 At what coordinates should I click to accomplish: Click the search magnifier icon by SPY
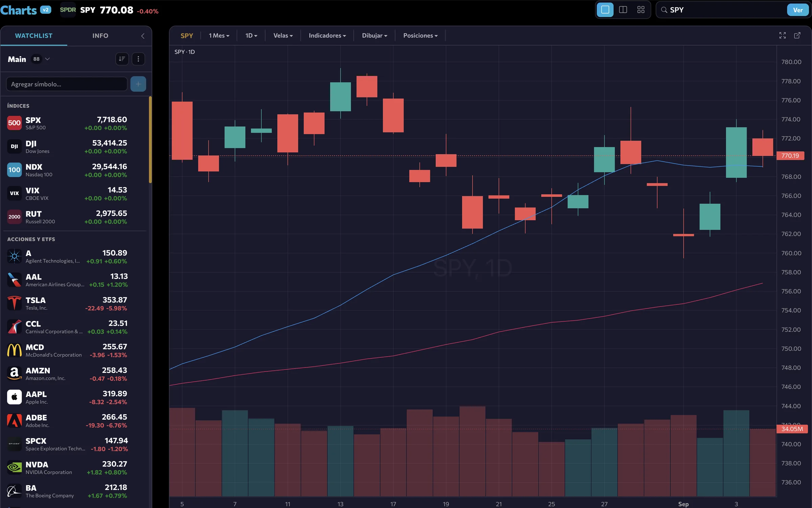[x=664, y=10]
